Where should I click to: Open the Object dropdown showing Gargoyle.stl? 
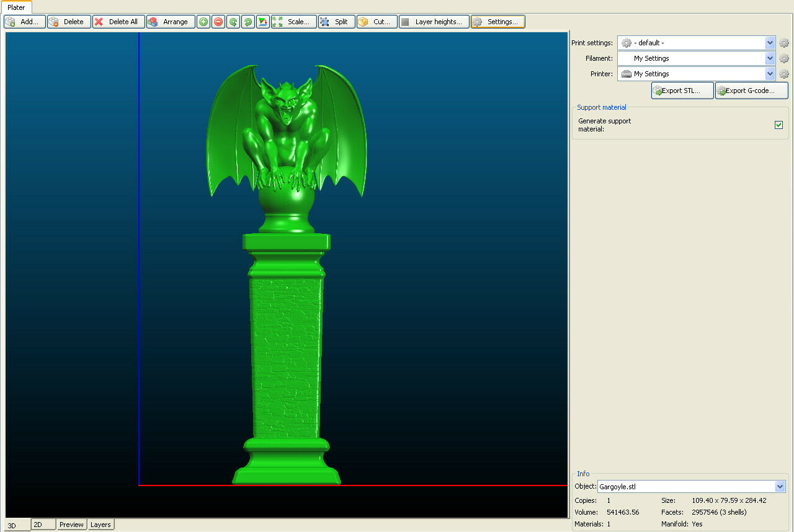coord(781,486)
